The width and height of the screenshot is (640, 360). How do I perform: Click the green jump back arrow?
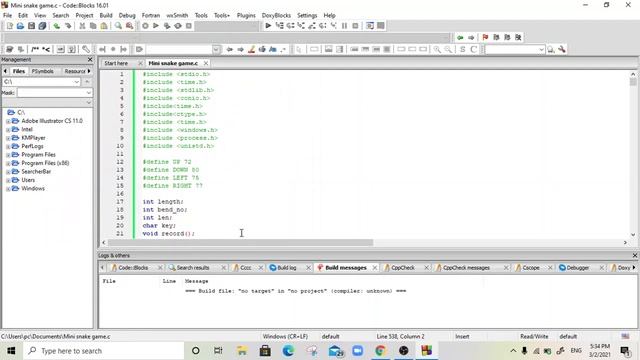(460, 37)
